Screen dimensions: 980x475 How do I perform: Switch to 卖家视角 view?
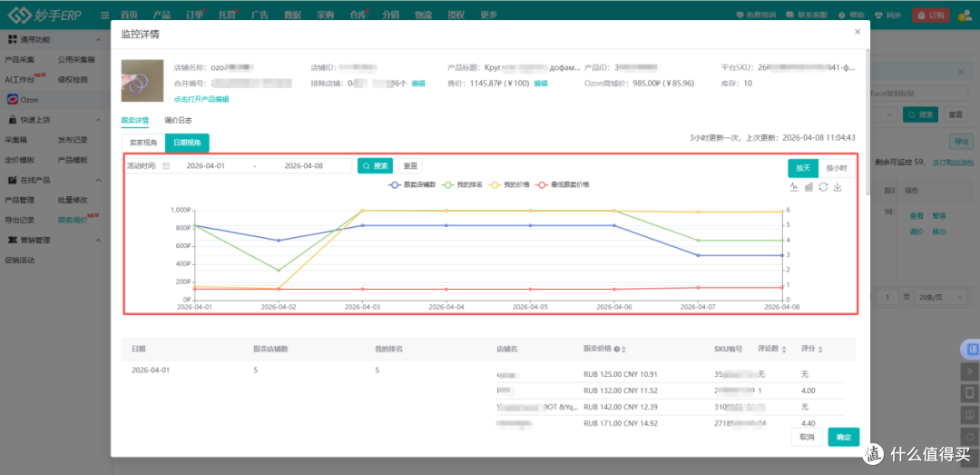point(143,143)
